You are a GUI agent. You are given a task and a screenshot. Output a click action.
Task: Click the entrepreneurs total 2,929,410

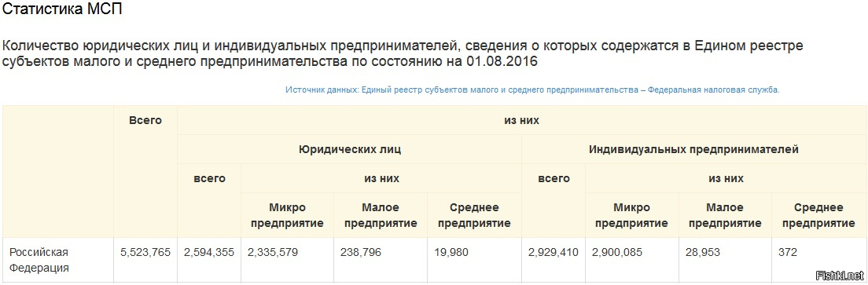(554, 252)
